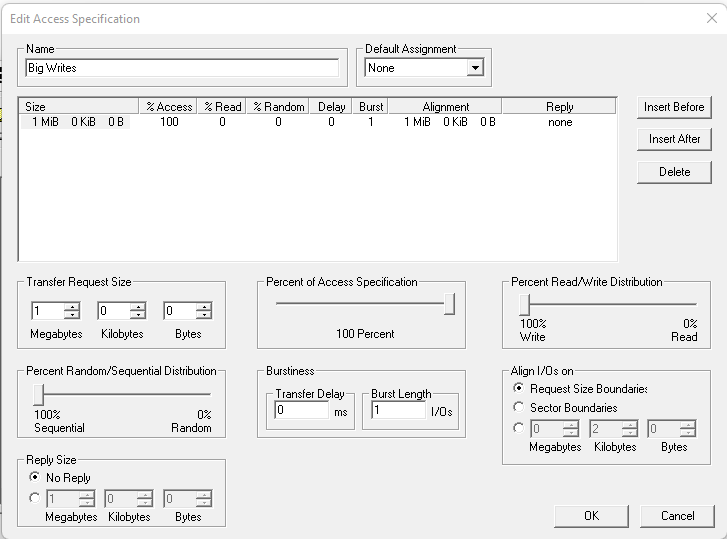Click the 1 MiB alignment cell value
This screenshot has height=539, width=727.
pyautogui.click(x=449, y=122)
